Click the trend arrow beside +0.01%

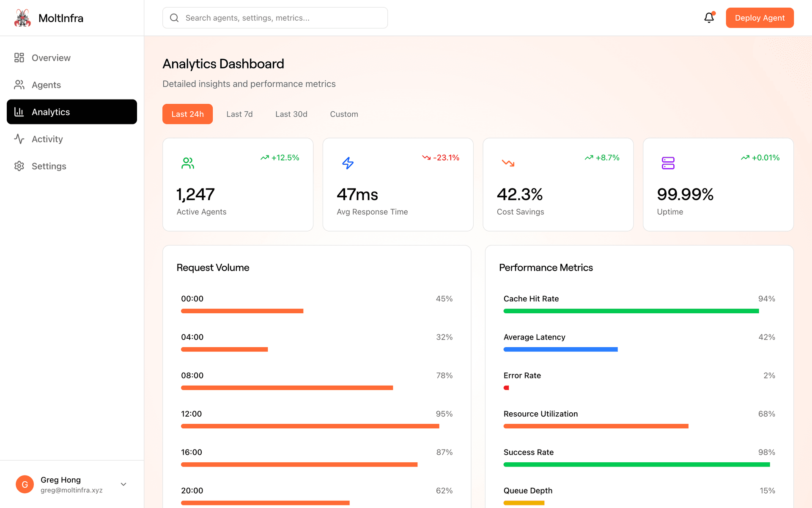[745, 157]
